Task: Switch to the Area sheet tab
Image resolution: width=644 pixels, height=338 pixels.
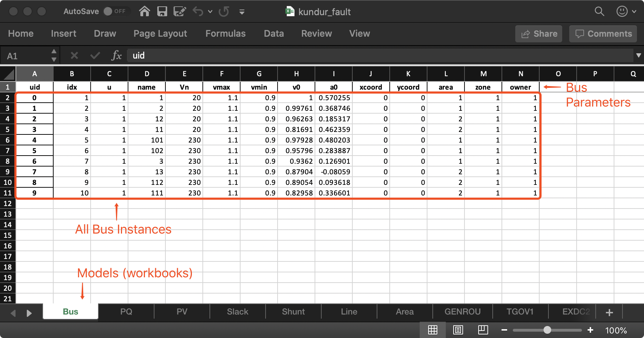Action: 405,312
